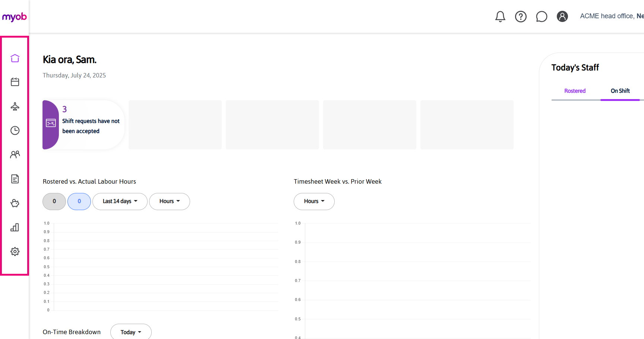This screenshot has width=644, height=339.
Task: Open the home dashboard icon in sidebar
Action: (15, 58)
